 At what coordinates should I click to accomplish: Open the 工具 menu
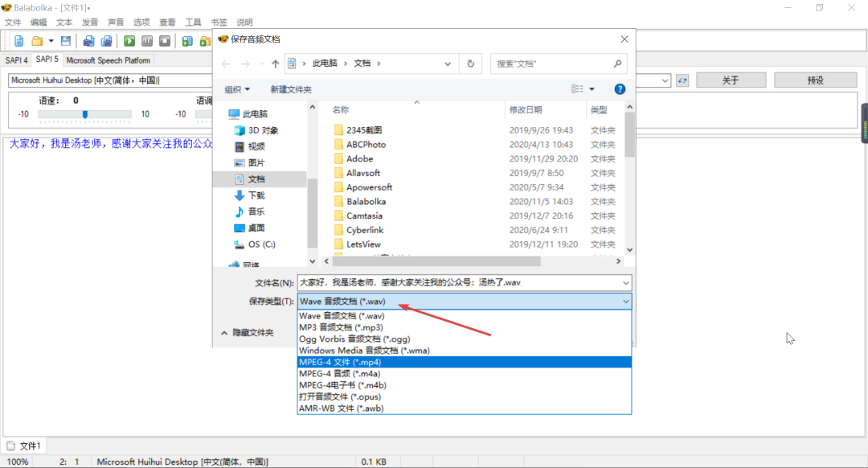point(193,22)
